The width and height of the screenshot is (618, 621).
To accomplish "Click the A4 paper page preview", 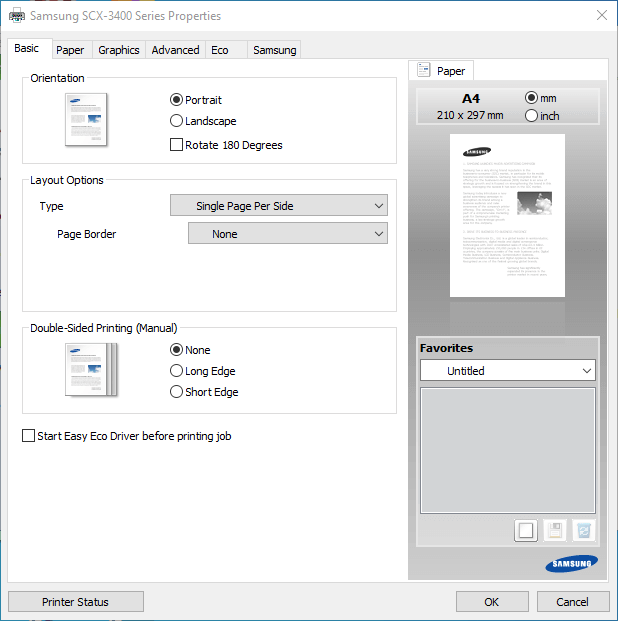I will [507, 215].
